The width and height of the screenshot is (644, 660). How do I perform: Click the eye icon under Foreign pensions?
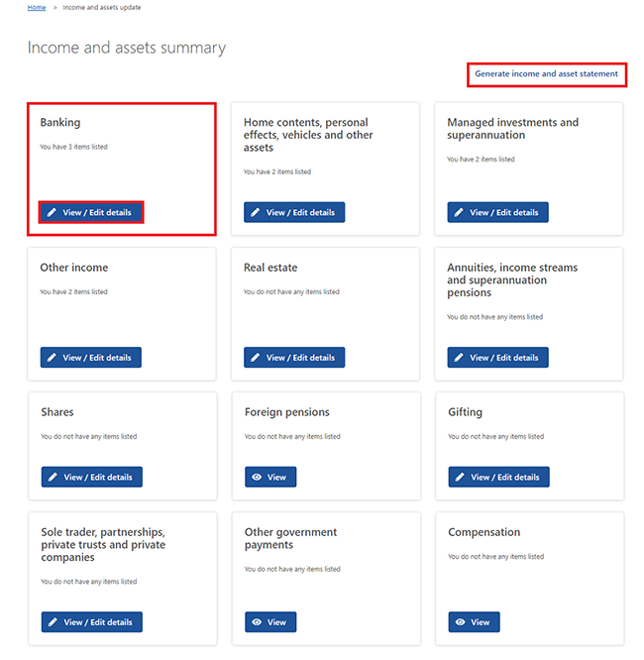(258, 478)
